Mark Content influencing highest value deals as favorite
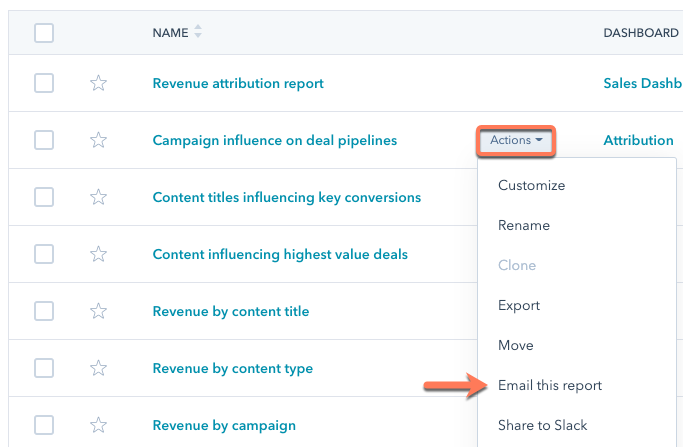 tap(98, 255)
